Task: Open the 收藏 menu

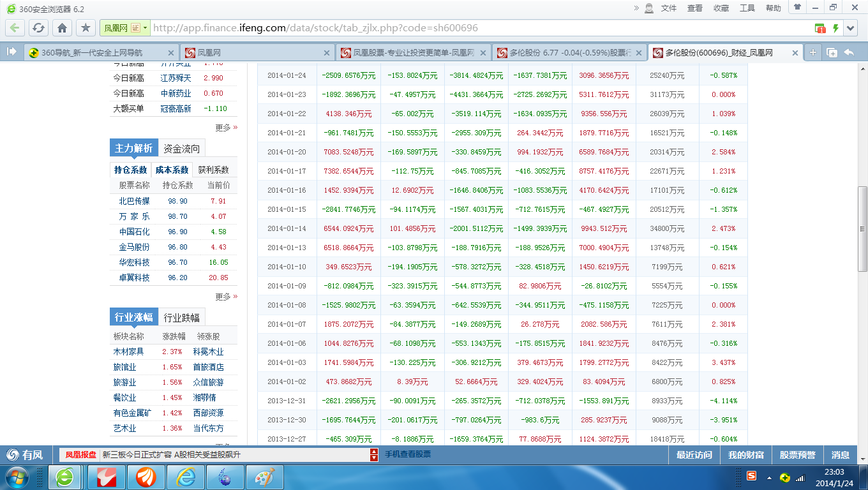Action: point(721,8)
